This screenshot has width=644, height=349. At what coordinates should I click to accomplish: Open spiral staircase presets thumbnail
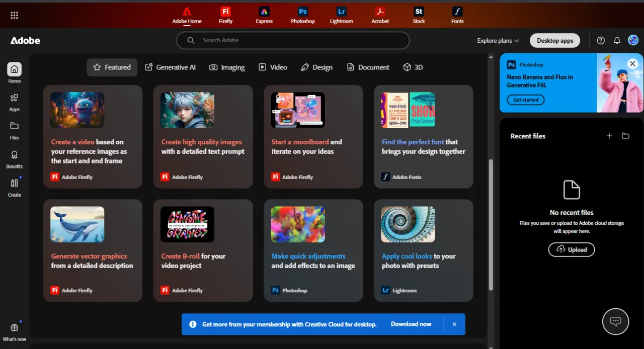pos(408,224)
